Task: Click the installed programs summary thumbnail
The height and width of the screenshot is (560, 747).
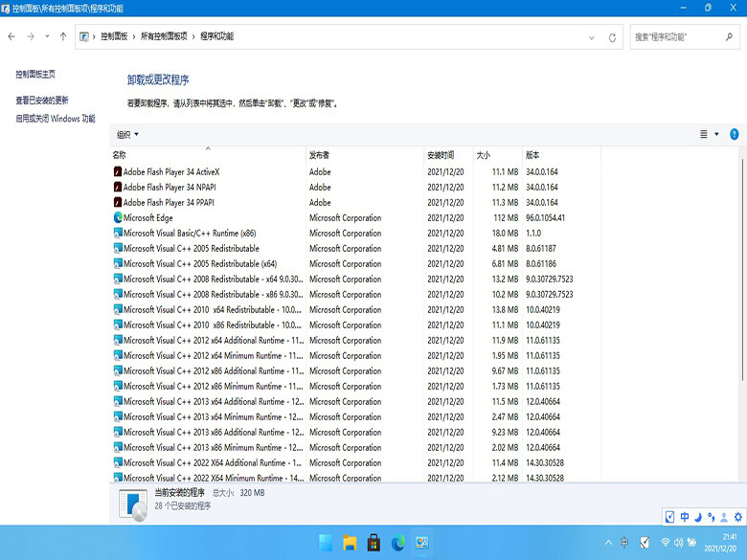Action: [133, 504]
